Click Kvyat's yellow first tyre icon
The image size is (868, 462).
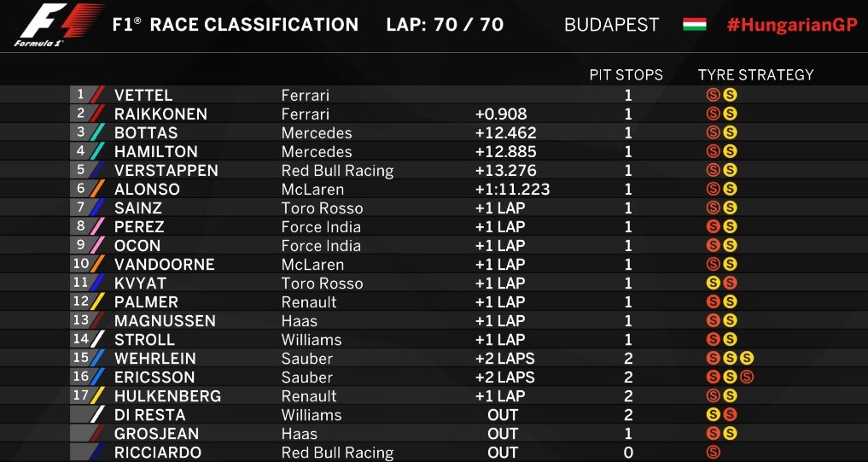(x=714, y=284)
